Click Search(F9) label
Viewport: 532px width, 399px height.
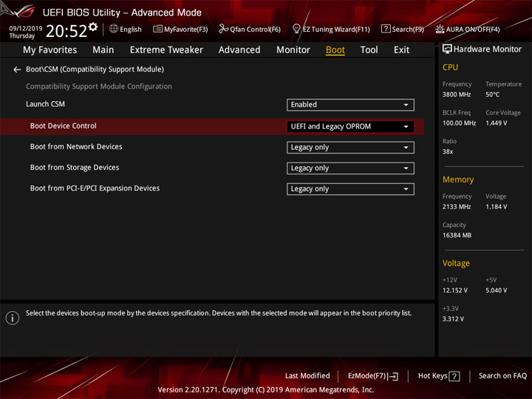pyautogui.click(x=408, y=30)
